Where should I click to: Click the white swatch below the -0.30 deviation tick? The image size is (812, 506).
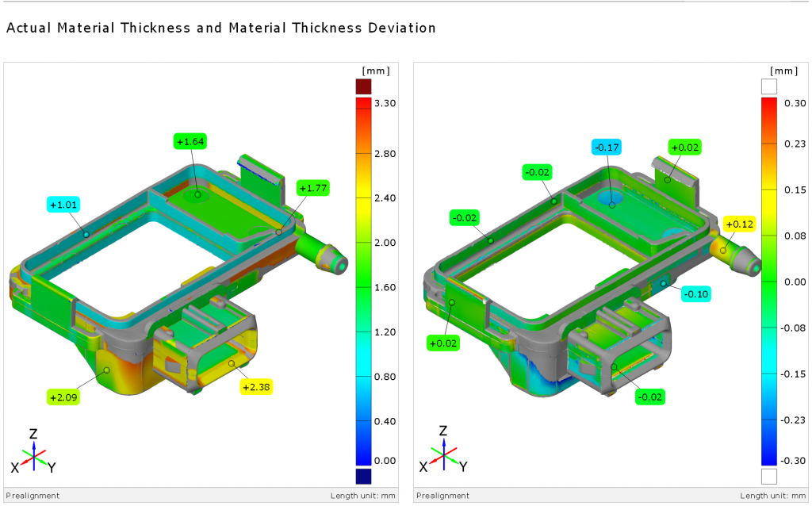click(x=769, y=476)
